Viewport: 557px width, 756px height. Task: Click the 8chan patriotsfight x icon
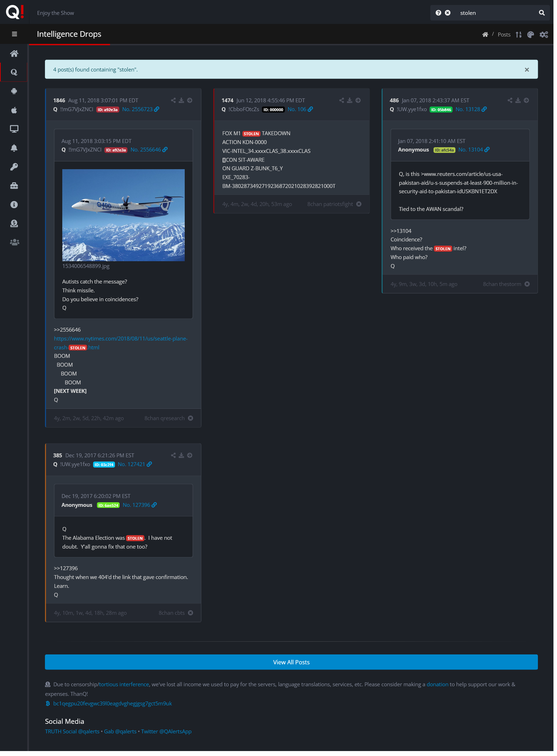tap(359, 204)
